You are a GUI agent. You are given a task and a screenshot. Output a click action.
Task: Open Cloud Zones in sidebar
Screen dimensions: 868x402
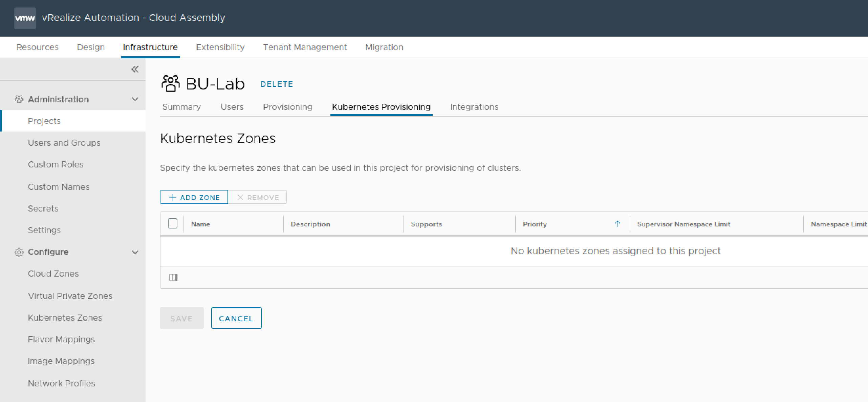click(x=53, y=274)
